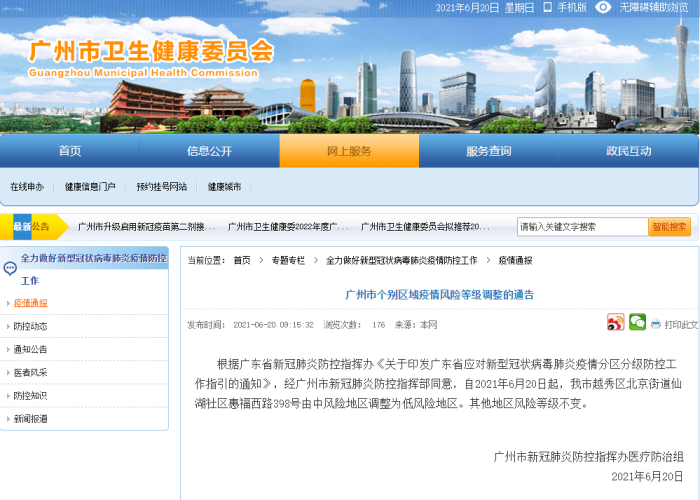Click the speech bubble icon in sidebar
700x500 pixels.
point(10,268)
